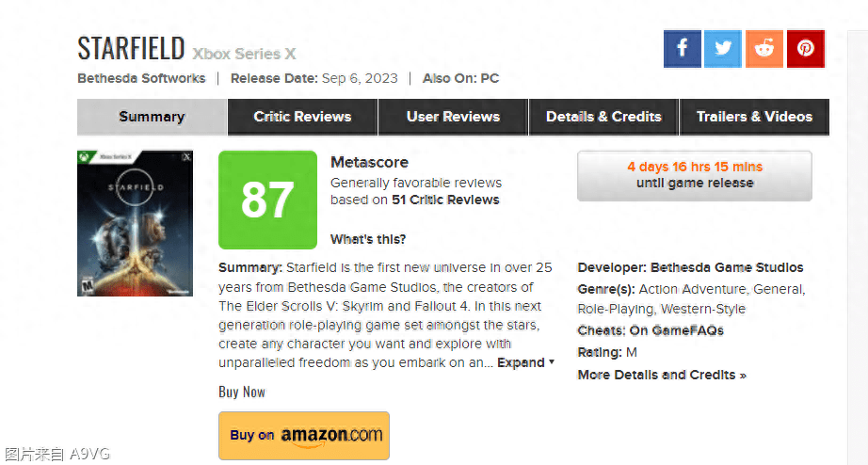Open More Details and Credits link
Image resolution: width=868 pixels, height=465 pixels.
[x=662, y=375]
